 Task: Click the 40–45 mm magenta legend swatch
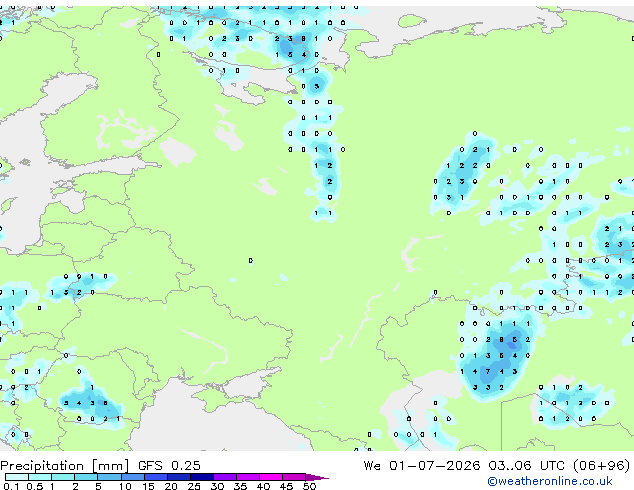[x=271, y=477]
